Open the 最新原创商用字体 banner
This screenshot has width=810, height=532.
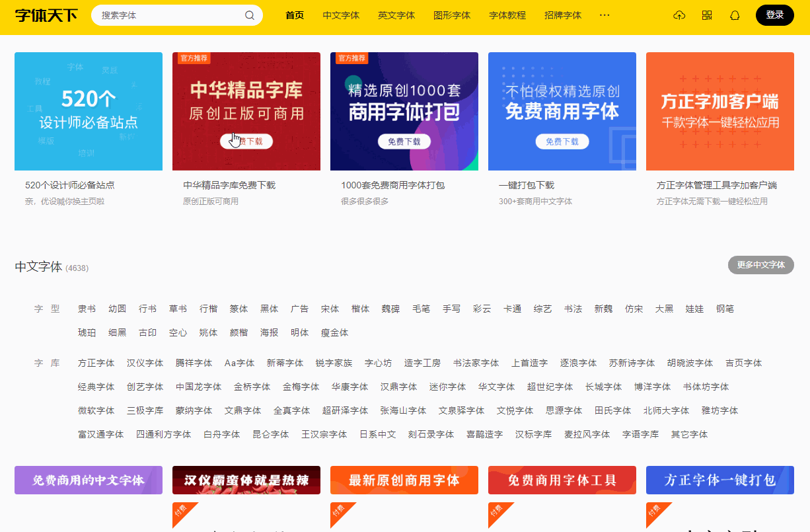(x=404, y=480)
